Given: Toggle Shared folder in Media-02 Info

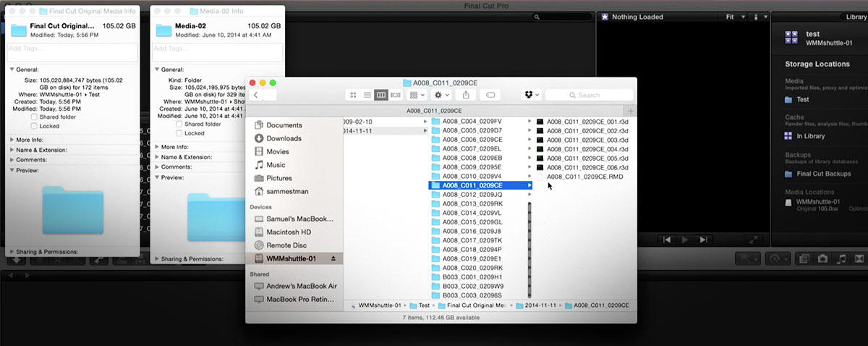Looking at the screenshot, I should [x=179, y=124].
